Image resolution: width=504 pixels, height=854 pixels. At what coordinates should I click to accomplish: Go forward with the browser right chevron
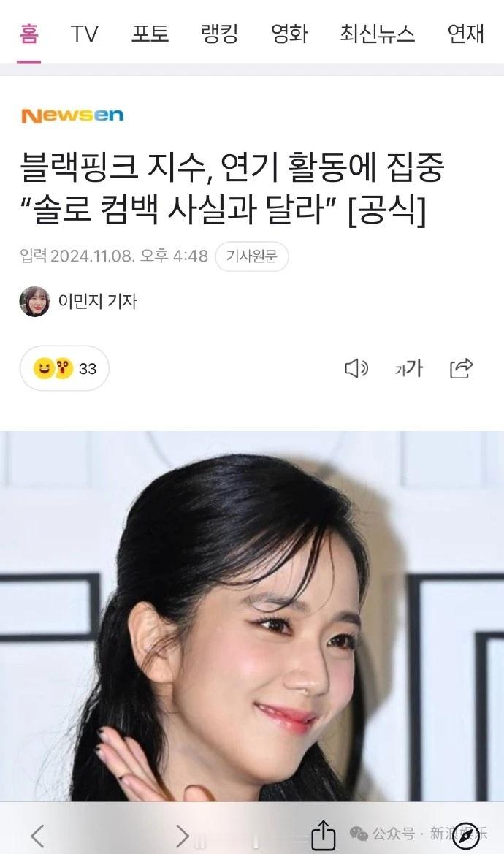click(x=183, y=835)
